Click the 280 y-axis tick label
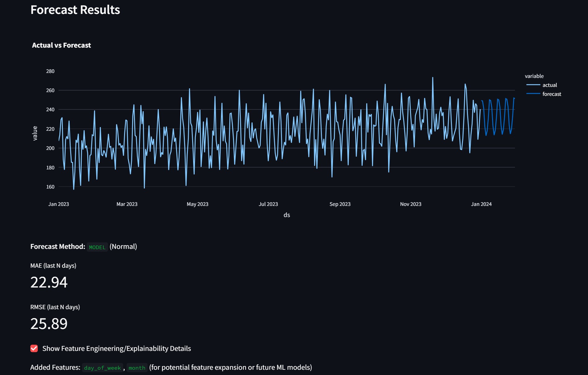 [50, 71]
